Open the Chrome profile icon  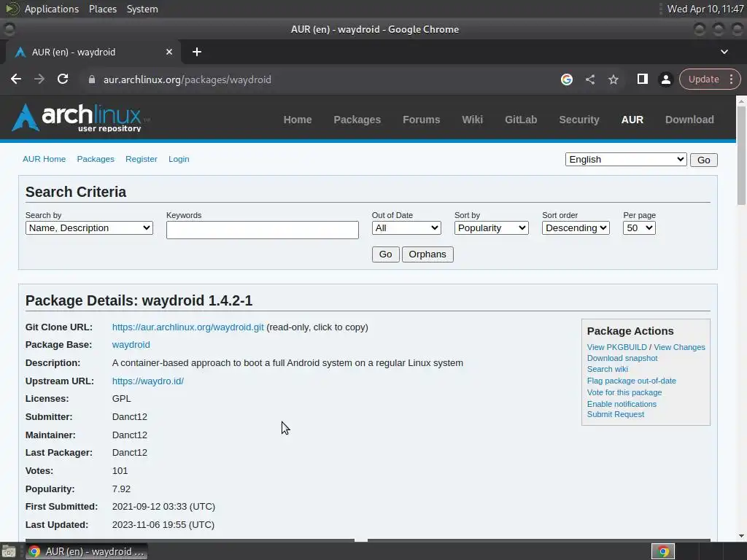coord(665,79)
